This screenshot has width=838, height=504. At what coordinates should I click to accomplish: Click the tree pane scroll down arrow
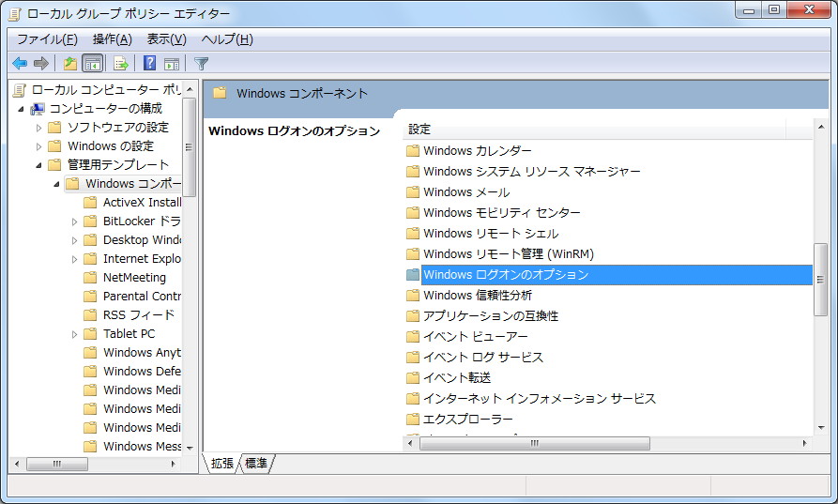pyautogui.click(x=190, y=448)
